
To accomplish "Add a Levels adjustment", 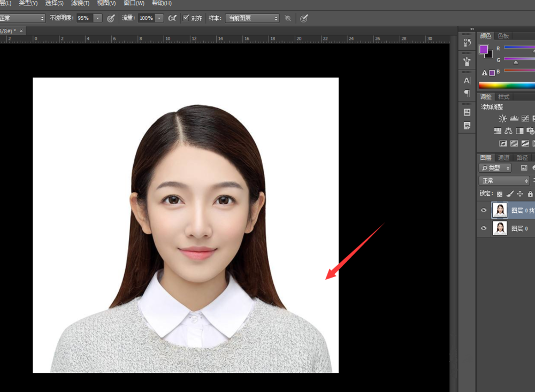I will [x=514, y=119].
